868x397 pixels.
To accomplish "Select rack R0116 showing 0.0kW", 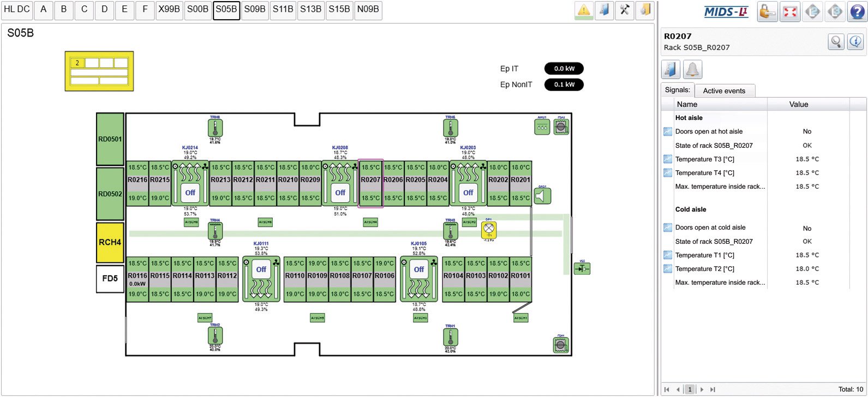I will (137, 279).
